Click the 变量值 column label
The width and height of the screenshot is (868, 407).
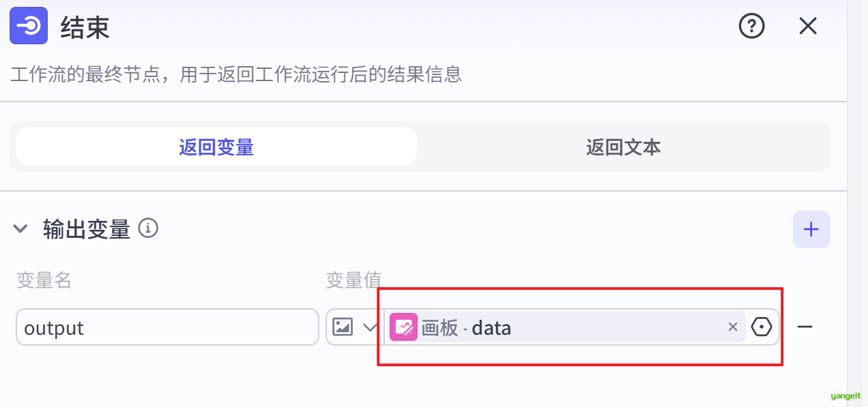click(x=353, y=280)
